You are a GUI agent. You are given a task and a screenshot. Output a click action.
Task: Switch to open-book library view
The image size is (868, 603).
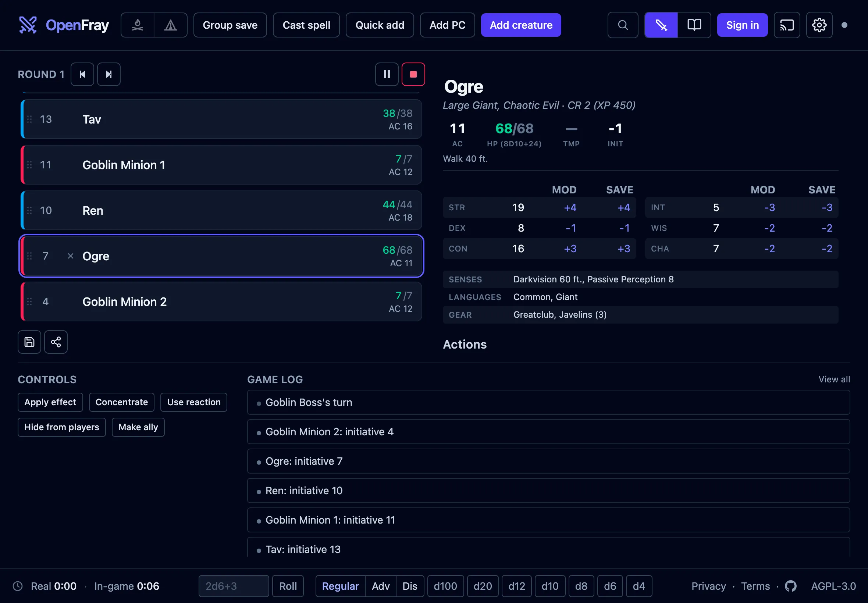pyautogui.click(x=694, y=25)
